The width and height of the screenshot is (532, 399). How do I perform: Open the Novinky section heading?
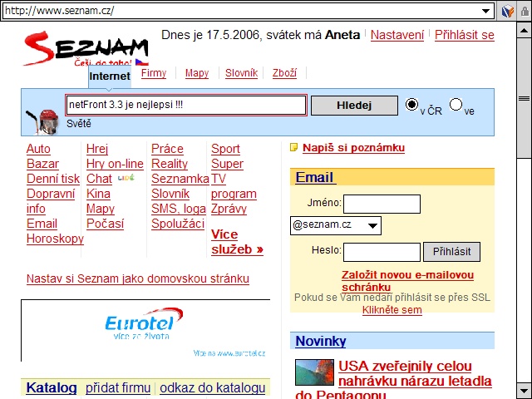(x=321, y=341)
